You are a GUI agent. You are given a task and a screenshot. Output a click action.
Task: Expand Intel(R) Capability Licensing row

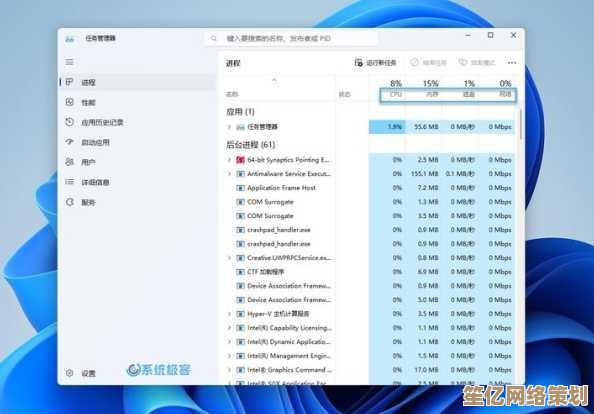click(x=229, y=328)
